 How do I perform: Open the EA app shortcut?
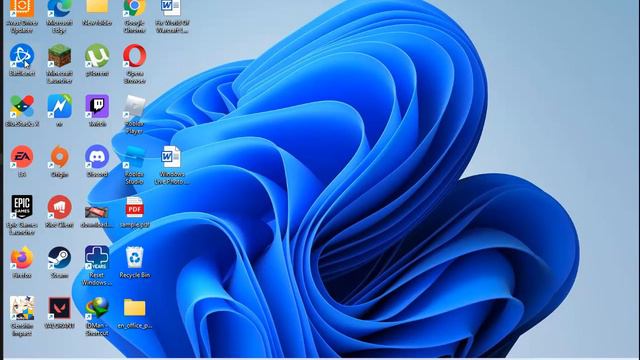[x=22, y=157]
